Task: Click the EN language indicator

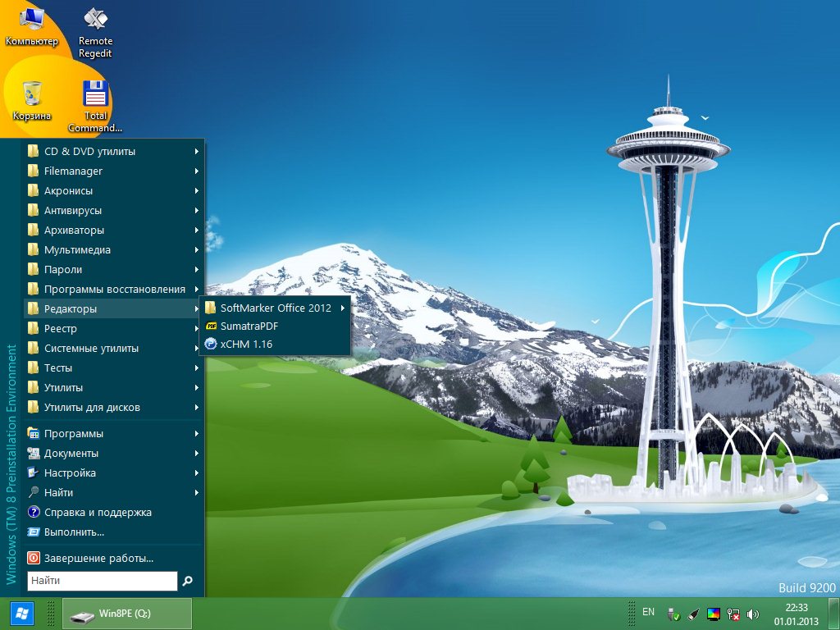Action: [x=648, y=612]
